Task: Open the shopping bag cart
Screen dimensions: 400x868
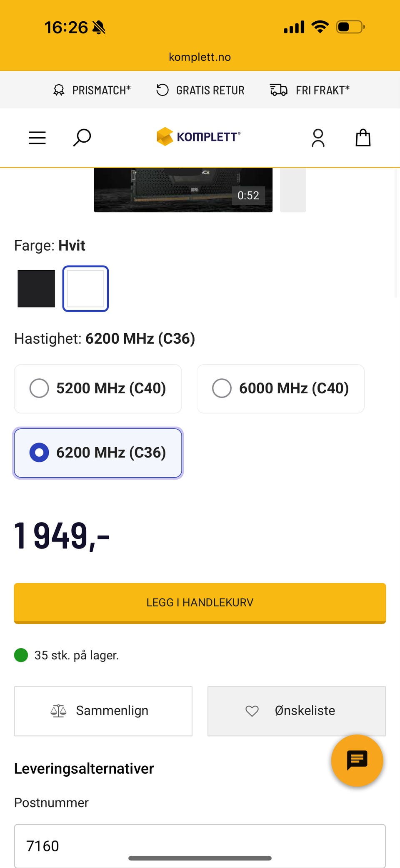Action: (x=363, y=138)
